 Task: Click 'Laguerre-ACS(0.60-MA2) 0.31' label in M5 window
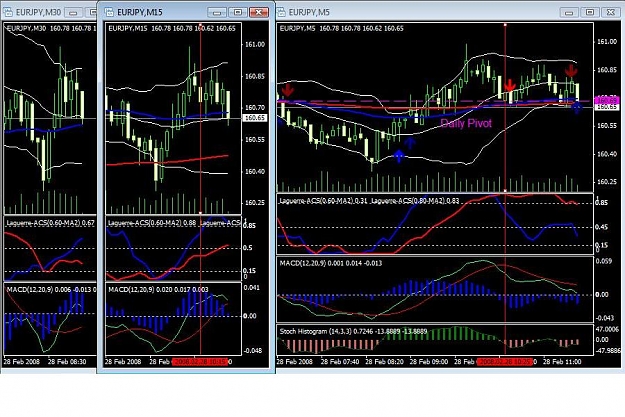[323, 201]
